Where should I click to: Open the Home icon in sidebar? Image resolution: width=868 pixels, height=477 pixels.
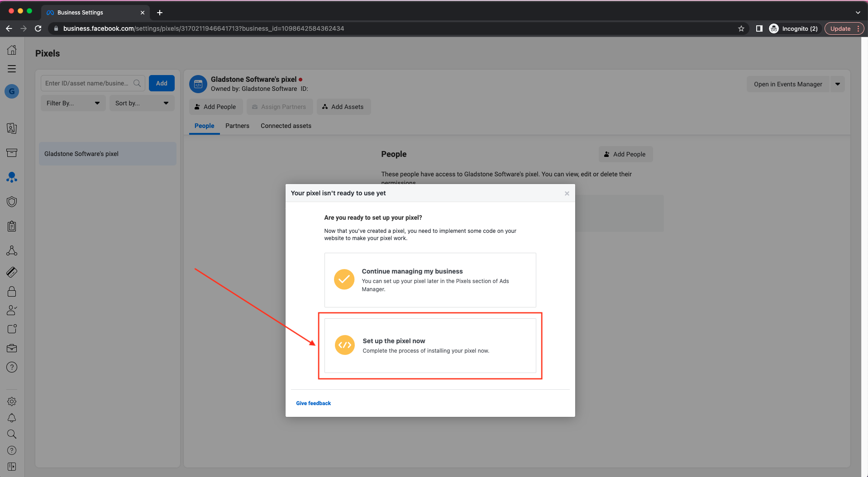pos(12,50)
